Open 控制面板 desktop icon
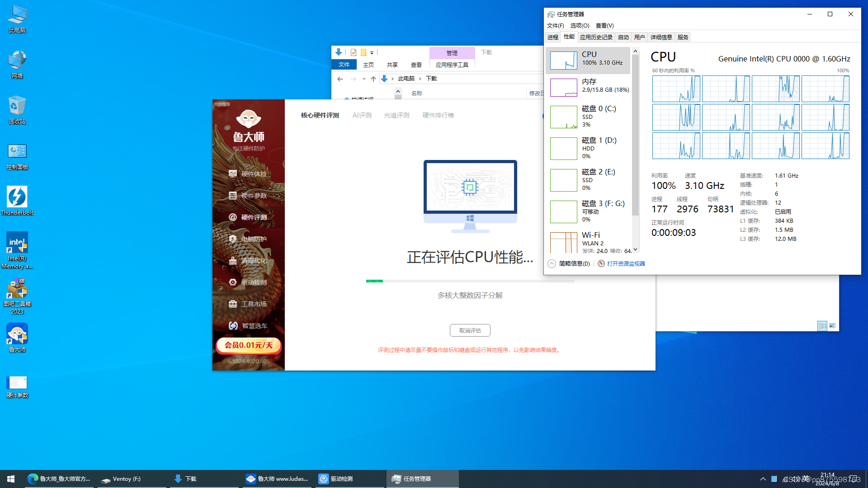 [x=17, y=156]
